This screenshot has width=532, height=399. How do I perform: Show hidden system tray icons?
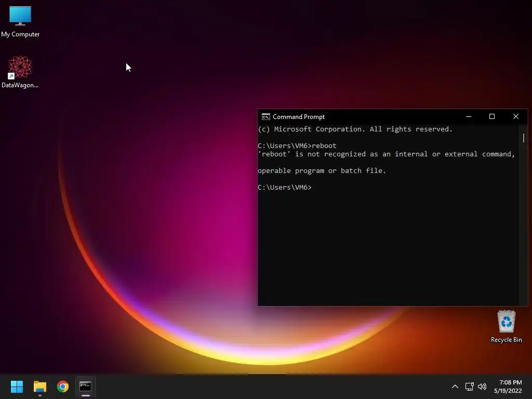[455, 387]
